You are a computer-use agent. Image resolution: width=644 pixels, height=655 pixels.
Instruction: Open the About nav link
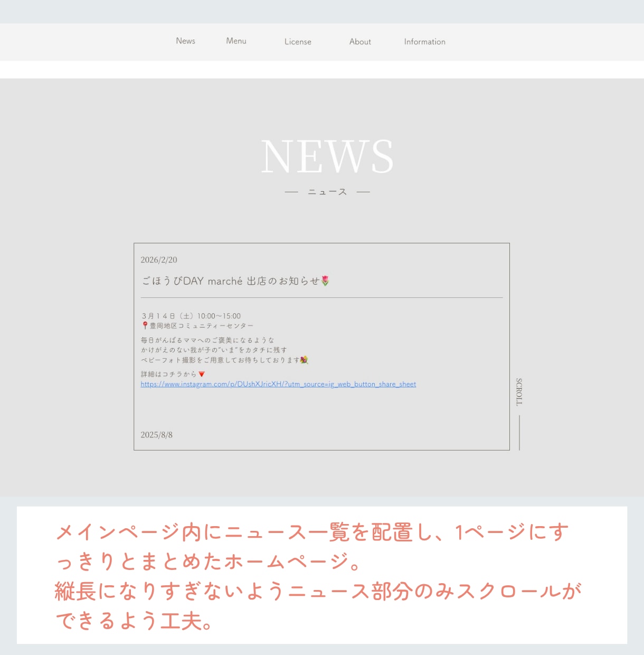(x=360, y=42)
